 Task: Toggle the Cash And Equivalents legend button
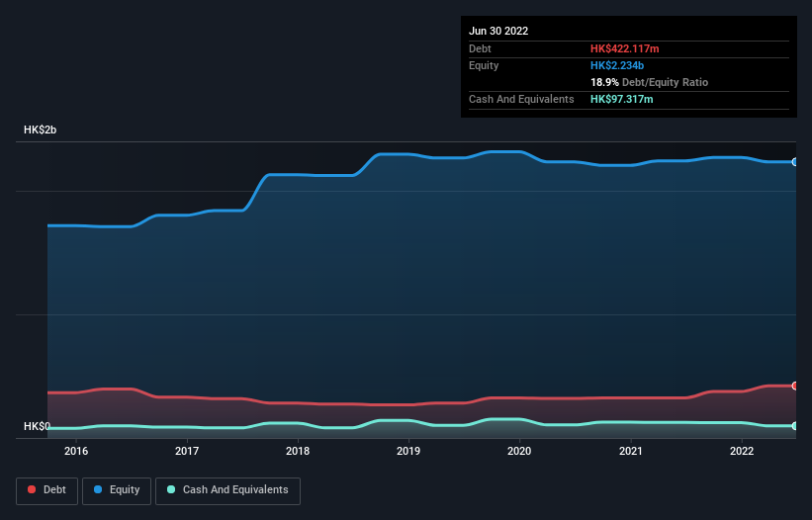tap(227, 490)
